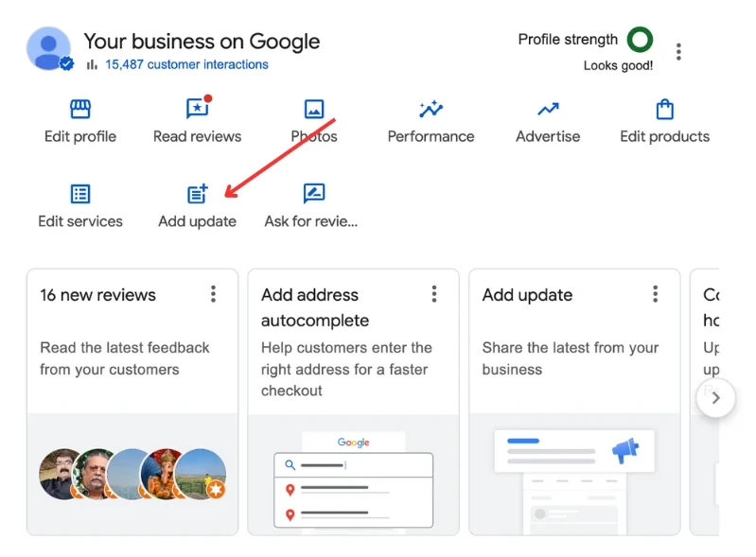Click the megaphone update illustration

[574, 480]
